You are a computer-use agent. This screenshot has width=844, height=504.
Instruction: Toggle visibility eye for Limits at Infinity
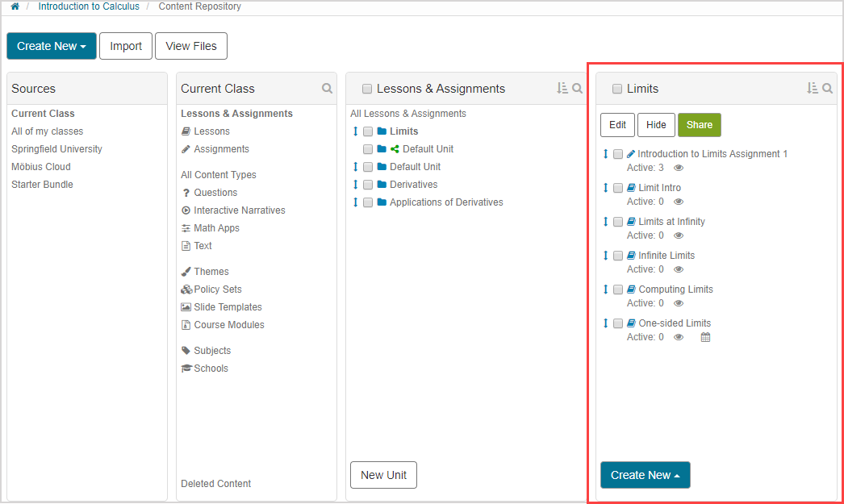click(679, 235)
